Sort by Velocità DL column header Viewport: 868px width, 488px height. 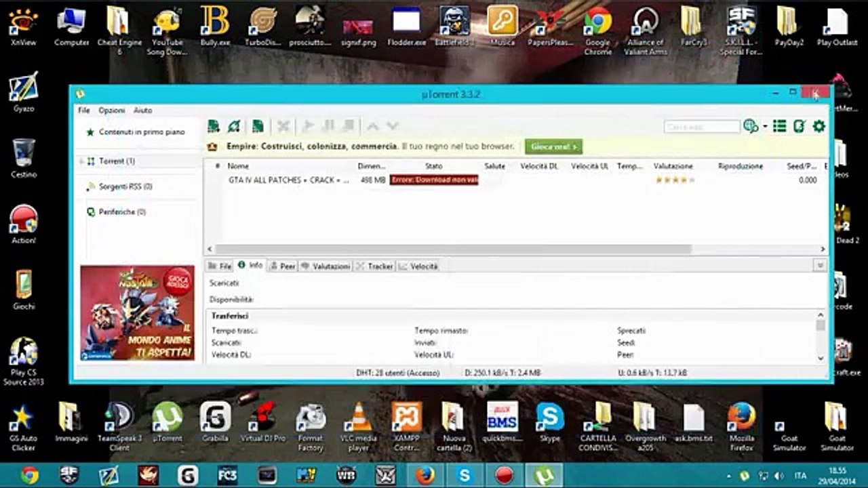point(539,166)
